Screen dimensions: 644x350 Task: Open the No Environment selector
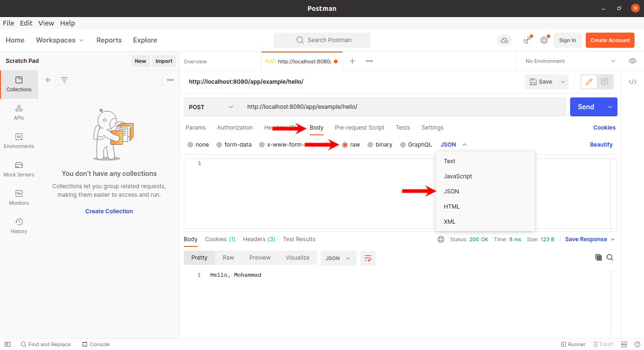pos(570,61)
